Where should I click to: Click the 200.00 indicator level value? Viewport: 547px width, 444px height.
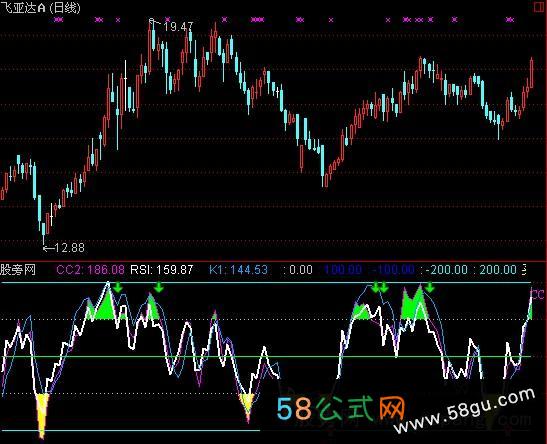[x=498, y=270]
